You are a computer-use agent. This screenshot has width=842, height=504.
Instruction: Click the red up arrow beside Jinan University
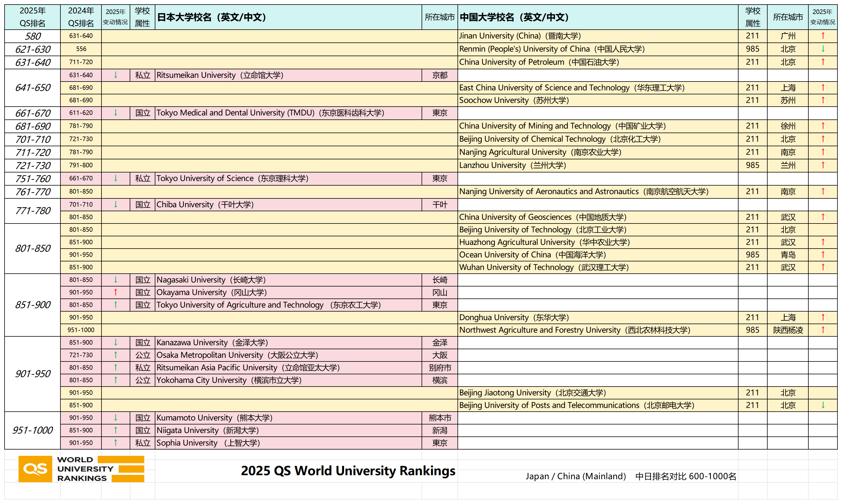click(x=823, y=36)
